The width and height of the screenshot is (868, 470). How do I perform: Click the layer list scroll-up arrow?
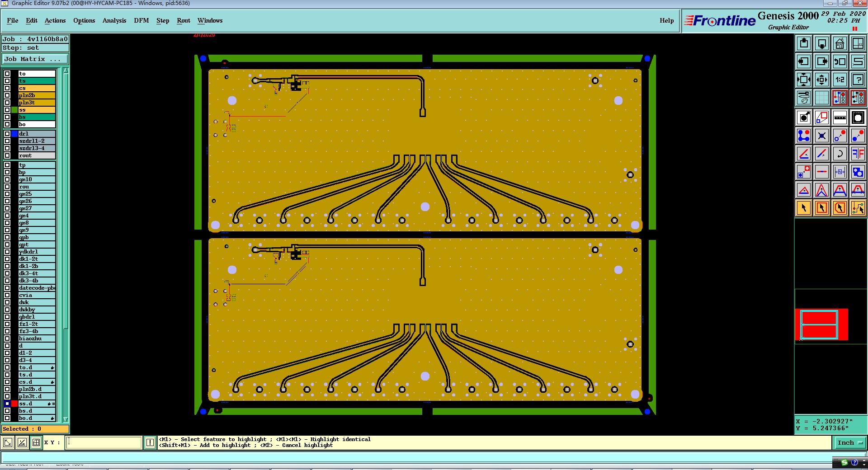click(66, 70)
